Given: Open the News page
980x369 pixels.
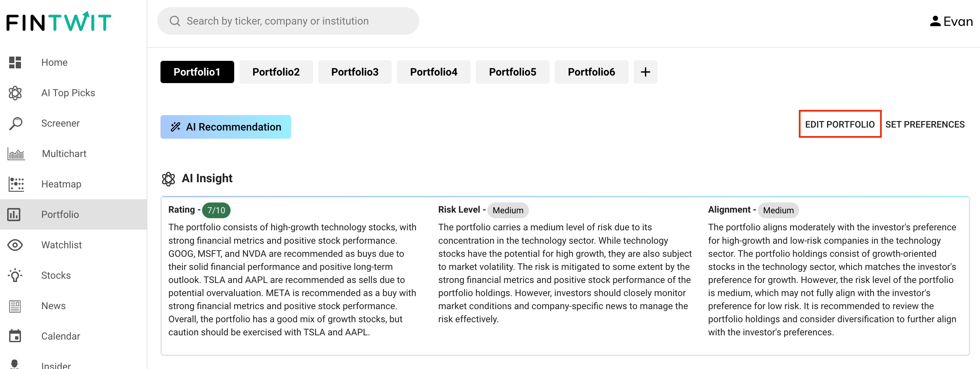Looking at the screenshot, I should [73, 306].
